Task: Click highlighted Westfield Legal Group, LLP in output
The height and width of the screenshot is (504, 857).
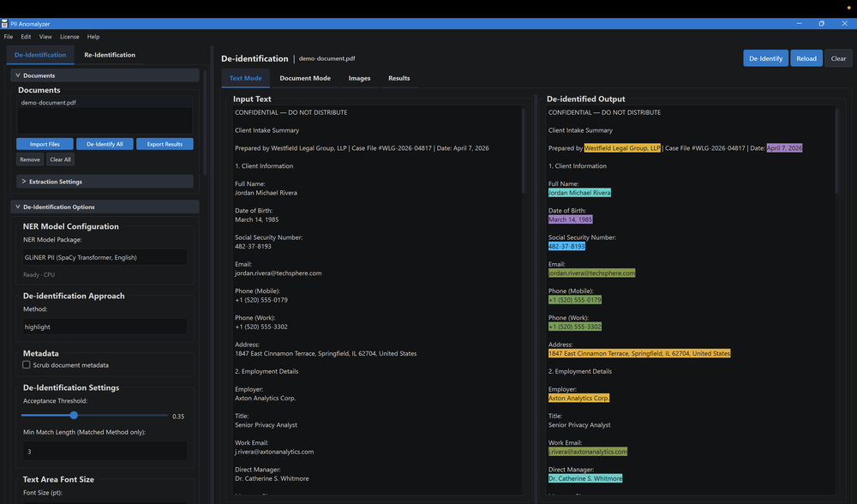Action: (x=622, y=148)
